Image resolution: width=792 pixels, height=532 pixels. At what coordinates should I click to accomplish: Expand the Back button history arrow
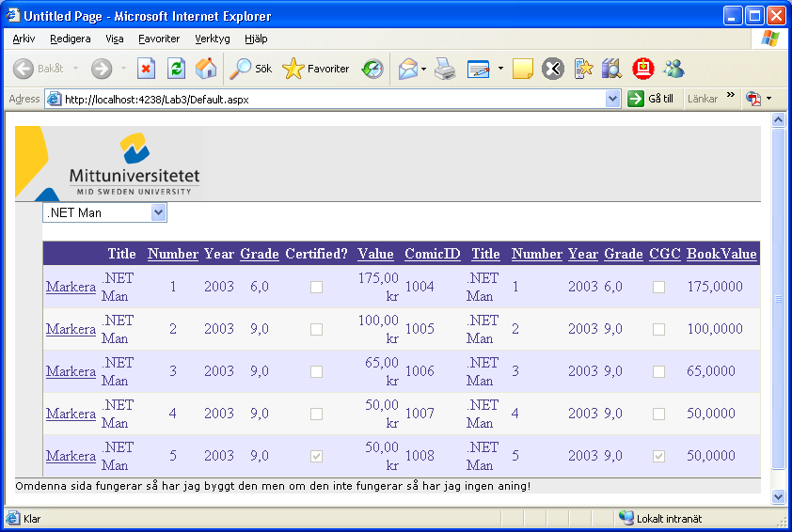coord(76,68)
